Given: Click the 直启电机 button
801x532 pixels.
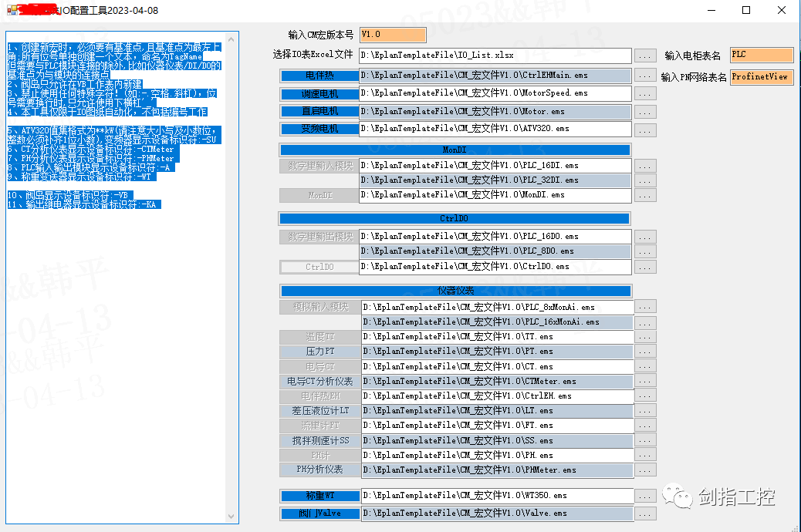Looking at the screenshot, I should (319, 110).
